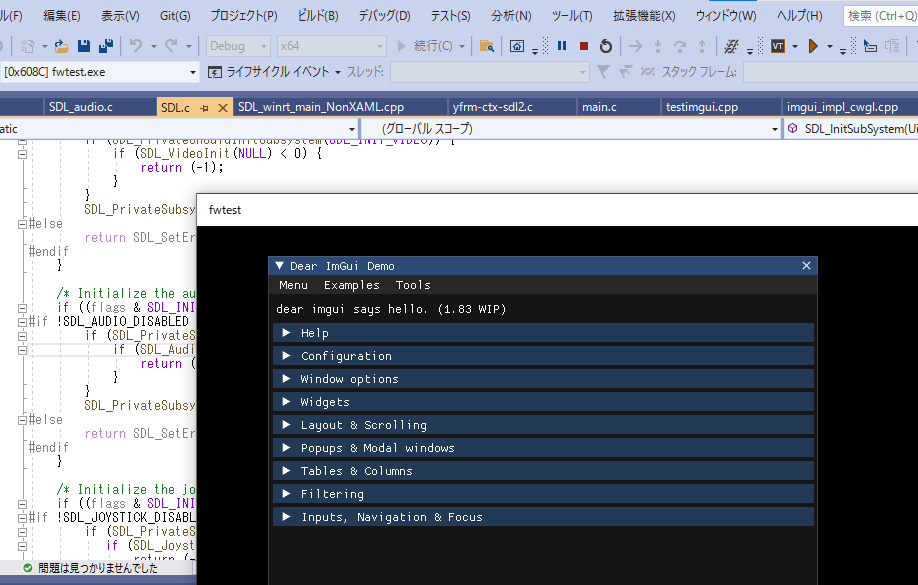Click the red Stop Debugging square
Screen dimensions: 918x585
pos(584,46)
